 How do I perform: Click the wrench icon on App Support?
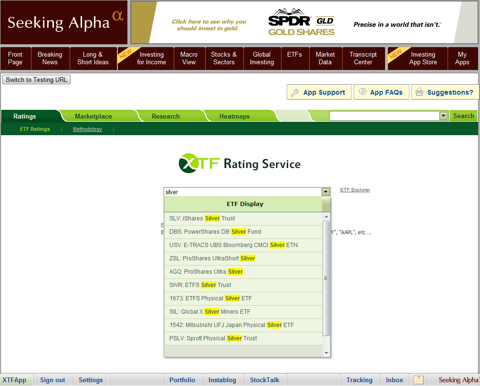(295, 92)
